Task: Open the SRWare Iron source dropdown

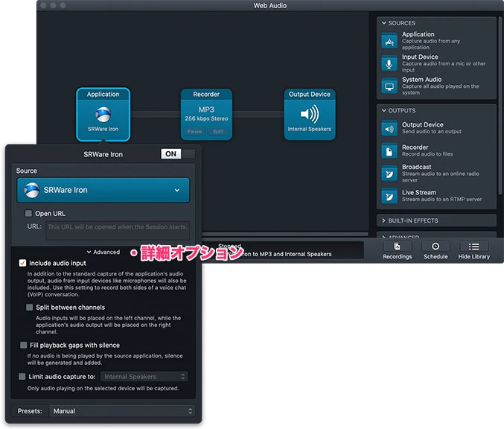Action: (103, 190)
